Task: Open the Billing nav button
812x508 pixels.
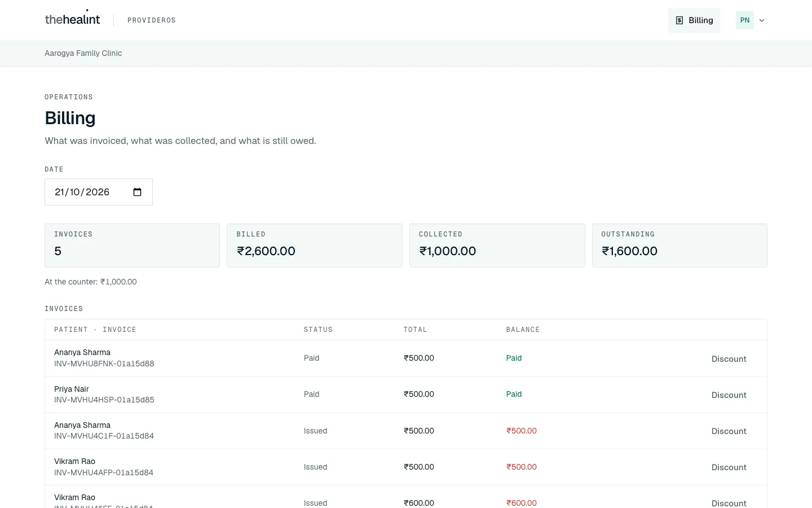Action: coord(694,20)
